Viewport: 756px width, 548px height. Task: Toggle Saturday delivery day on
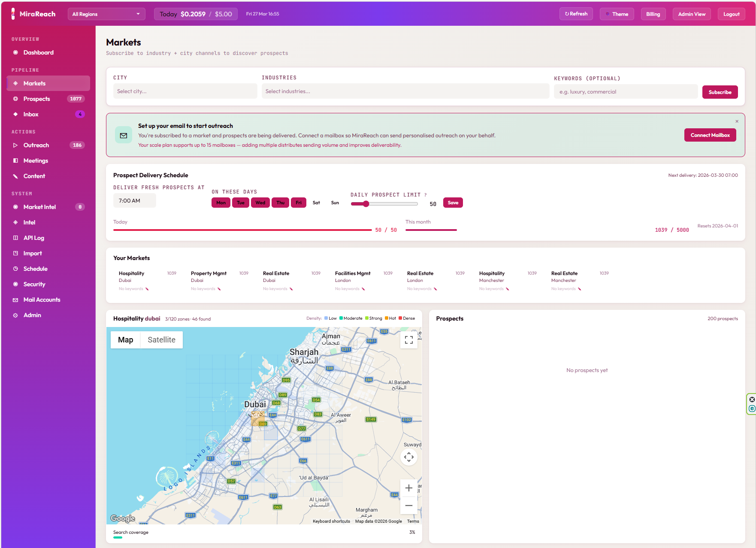[316, 203]
